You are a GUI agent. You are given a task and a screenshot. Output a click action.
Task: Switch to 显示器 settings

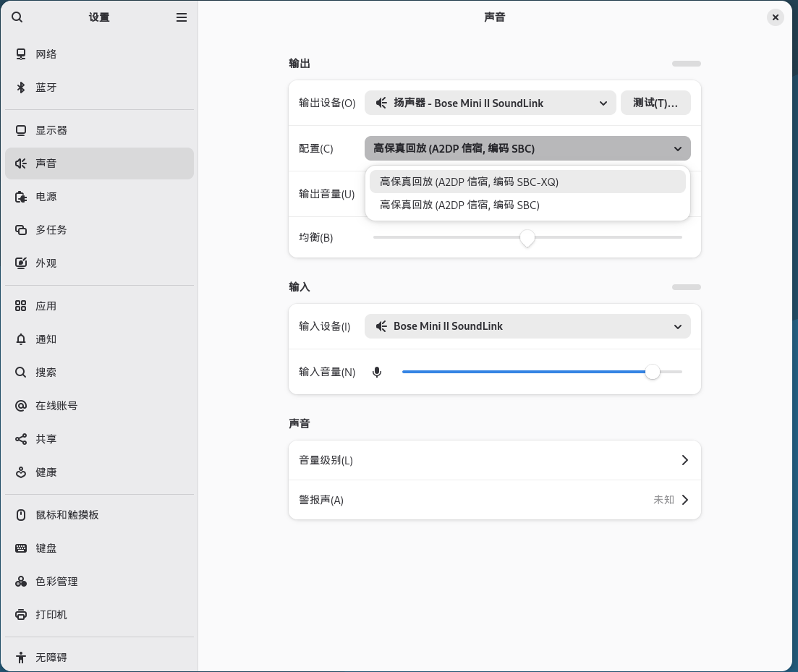[x=99, y=131]
